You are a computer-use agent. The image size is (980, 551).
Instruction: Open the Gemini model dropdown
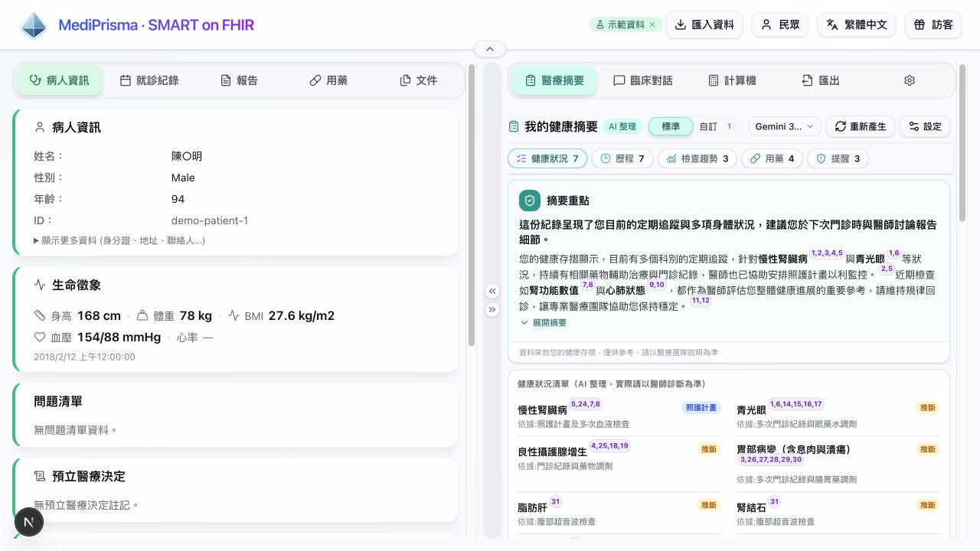pyautogui.click(x=785, y=126)
